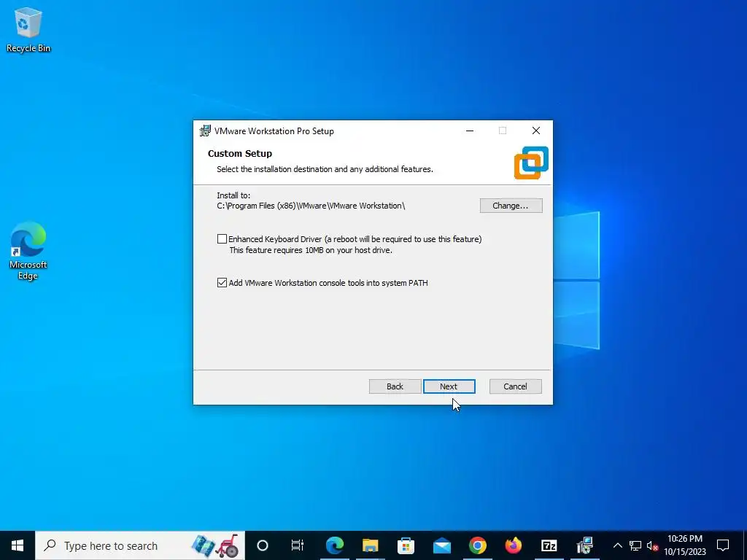Image resolution: width=747 pixels, height=560 pixels.
Task: Open File Explorer from the taskbar
Action: click(x=370, y=545)
